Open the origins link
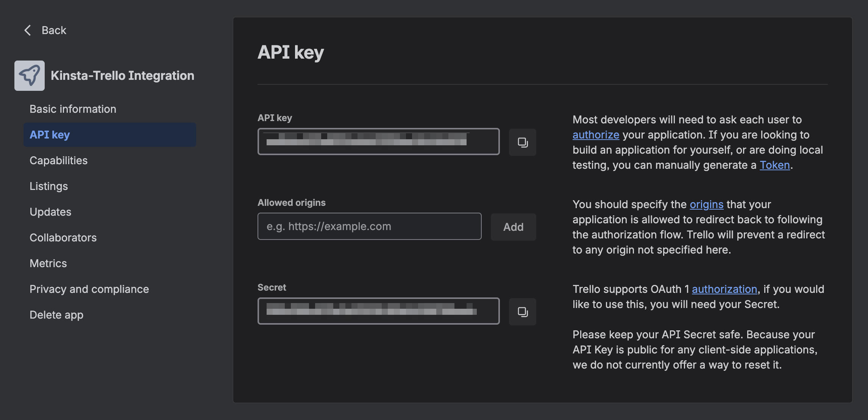Viewport: 868px width, 420px height. point(706,204)
